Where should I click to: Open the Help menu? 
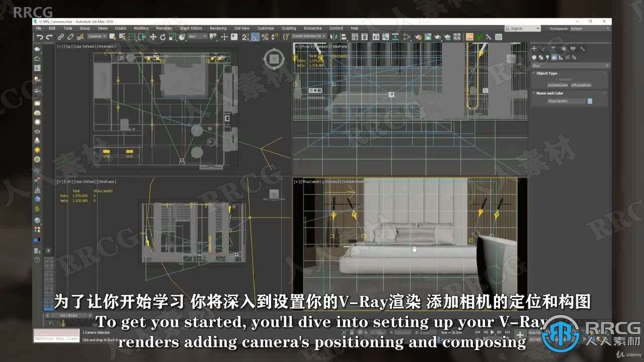pos(355,28)
